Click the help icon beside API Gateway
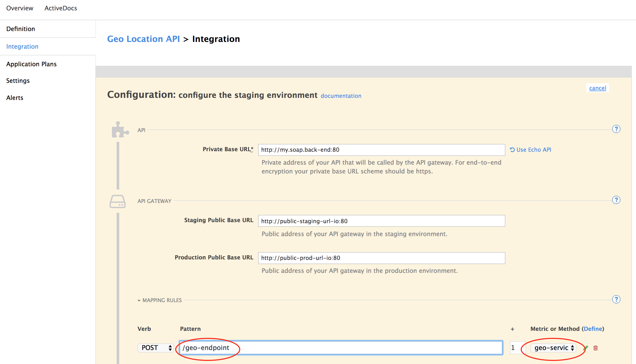The width and height of the screenshot is (636, 364). 616,200
